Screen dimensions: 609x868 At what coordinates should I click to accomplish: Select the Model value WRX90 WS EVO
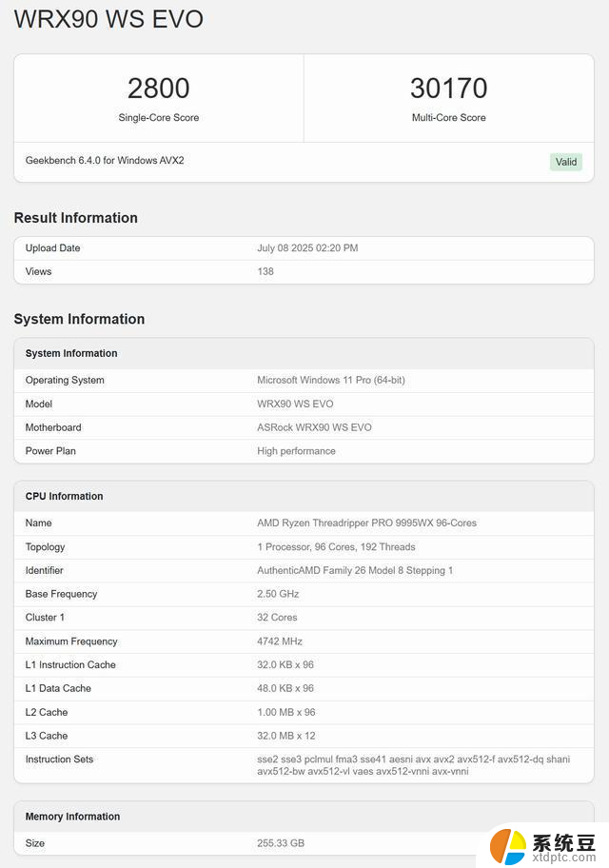coord(295,404)
